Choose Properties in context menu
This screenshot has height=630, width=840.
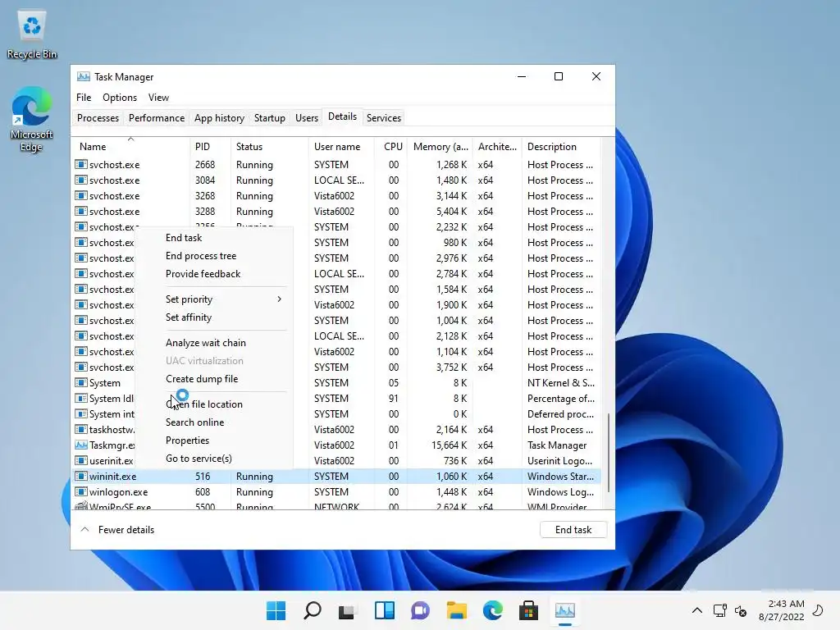188,441
